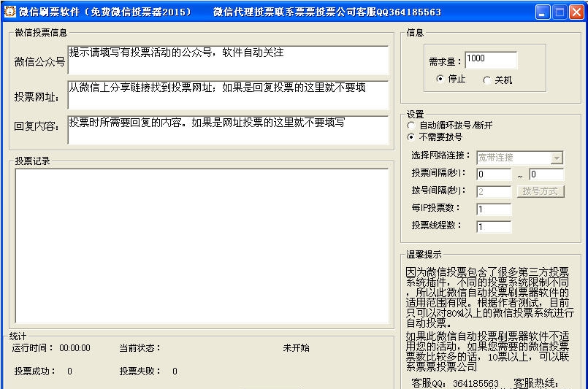
Task: Click the 运行时间 value 00:00:00
Action: click(75, 348)
